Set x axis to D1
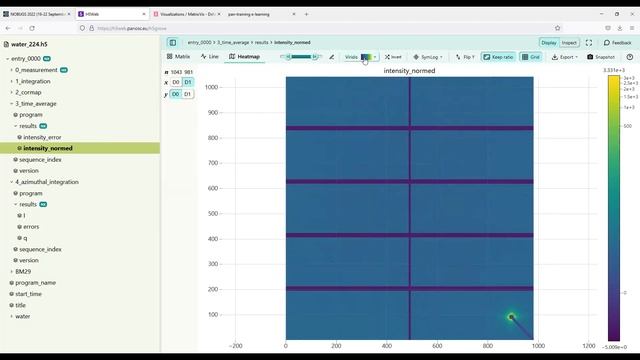This screenshot has width=640, height=360. point(188,82)
